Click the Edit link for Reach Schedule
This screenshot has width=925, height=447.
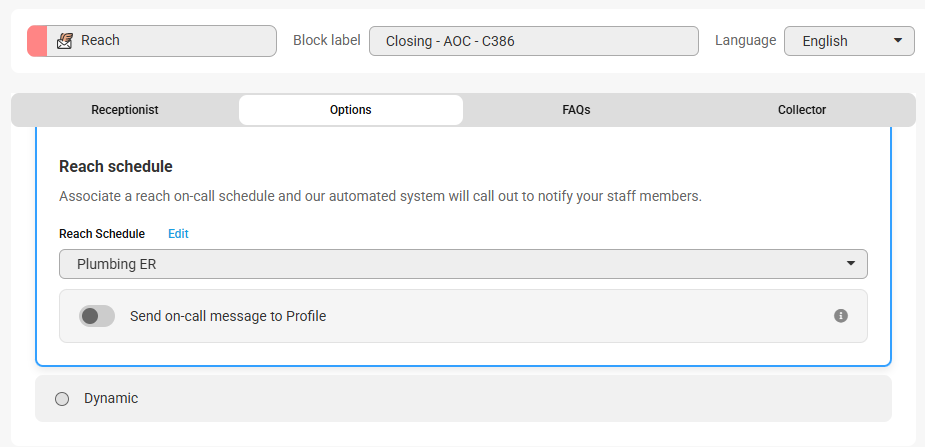coord(178,234)
